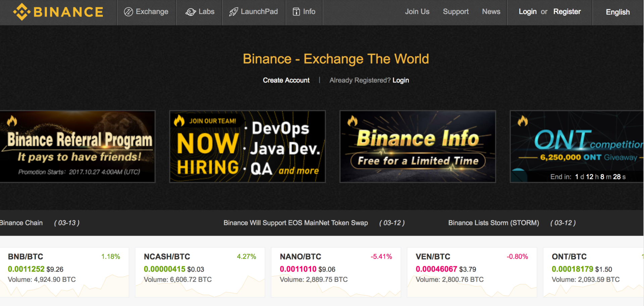Click the ONT/BTC pair title
644x306 pixels.
click(x=569, y=257)
